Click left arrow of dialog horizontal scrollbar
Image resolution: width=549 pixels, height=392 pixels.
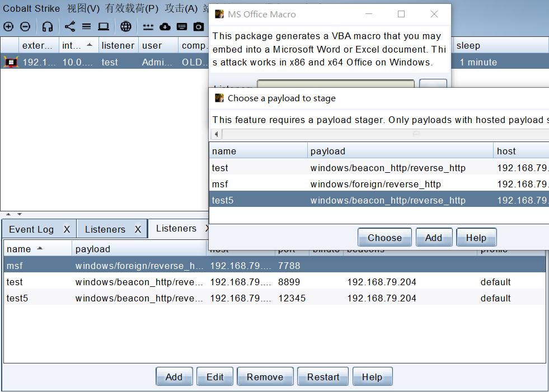point(217,134)
